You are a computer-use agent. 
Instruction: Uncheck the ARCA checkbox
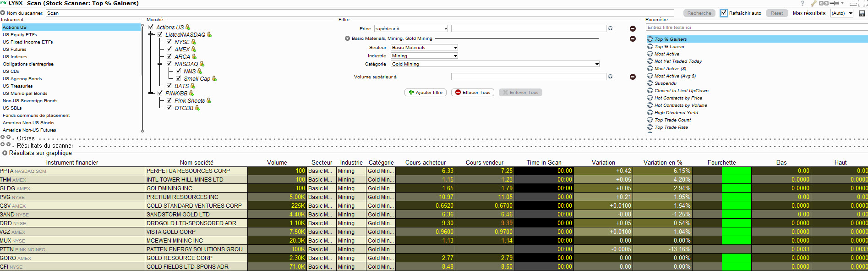coord(169,56)
